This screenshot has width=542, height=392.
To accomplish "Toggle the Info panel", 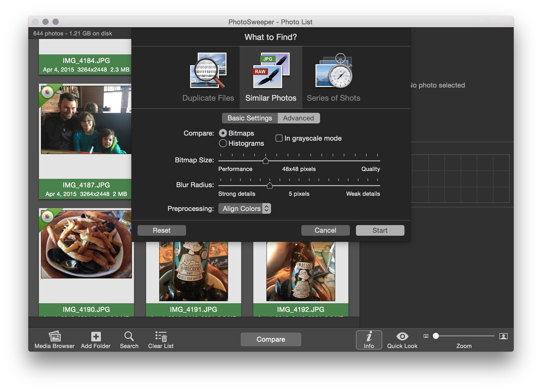I will coord(369,339).
